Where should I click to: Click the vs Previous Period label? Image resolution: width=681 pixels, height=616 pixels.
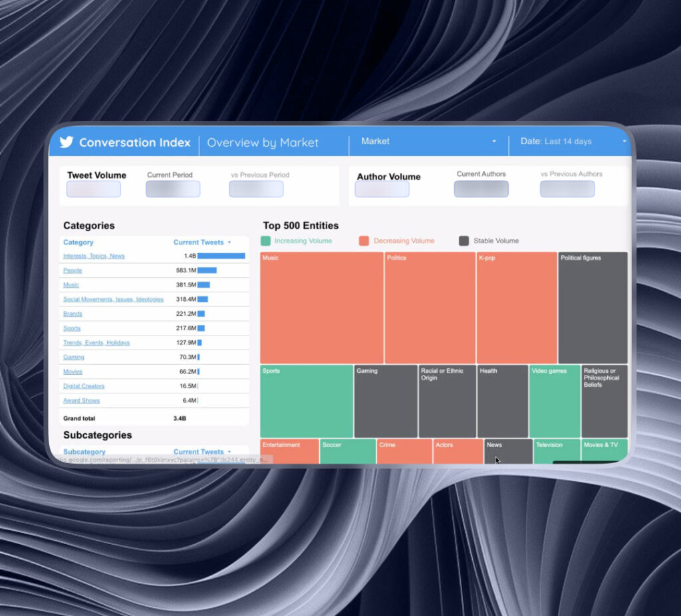pyautogui.click(x=260, y=175)
